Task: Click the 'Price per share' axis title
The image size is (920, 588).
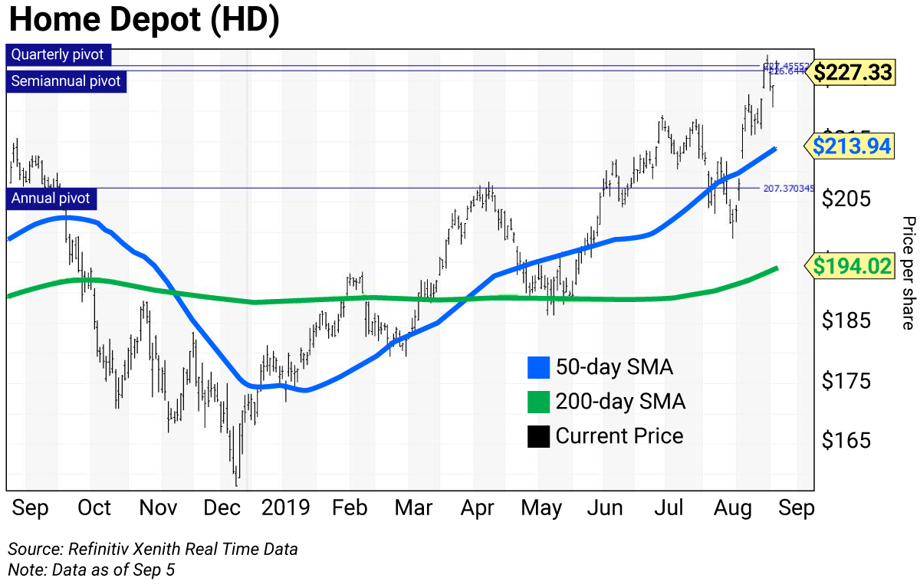Action: 908,273
